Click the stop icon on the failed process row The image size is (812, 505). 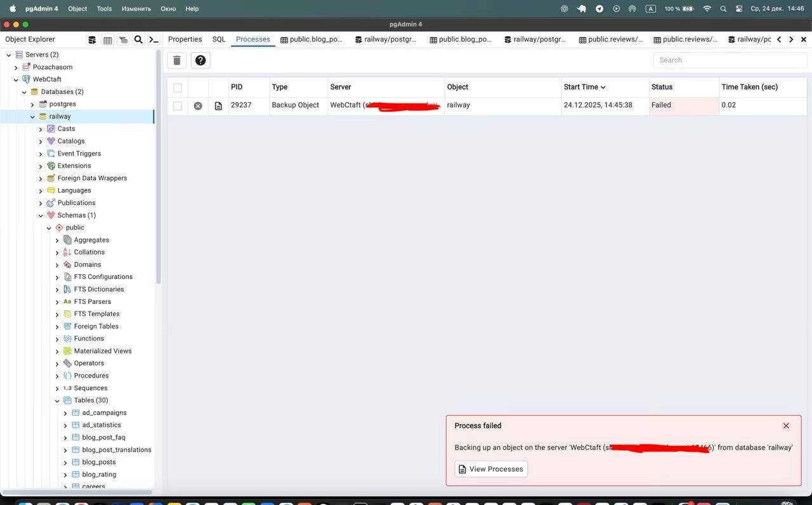198,105
